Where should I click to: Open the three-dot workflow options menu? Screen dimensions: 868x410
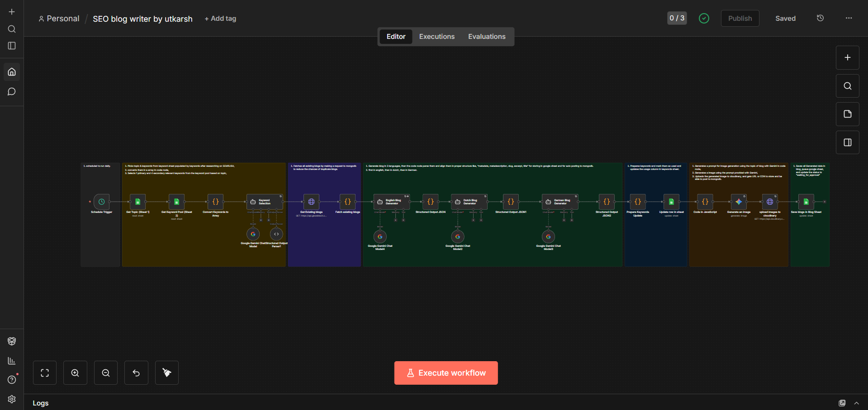pos(848,18)
